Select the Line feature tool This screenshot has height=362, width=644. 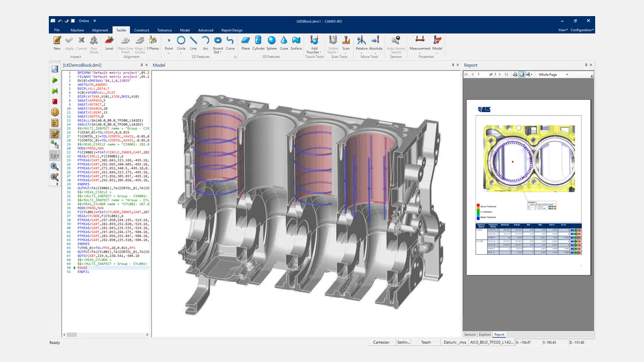[x=193, y=42]
